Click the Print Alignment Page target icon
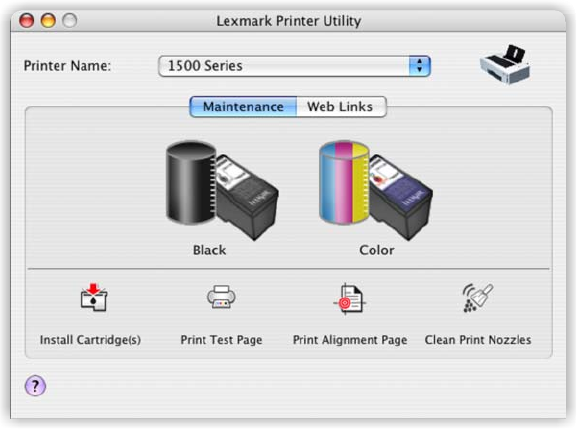This screenshot has width=577, height=429. tap(349, 299)
